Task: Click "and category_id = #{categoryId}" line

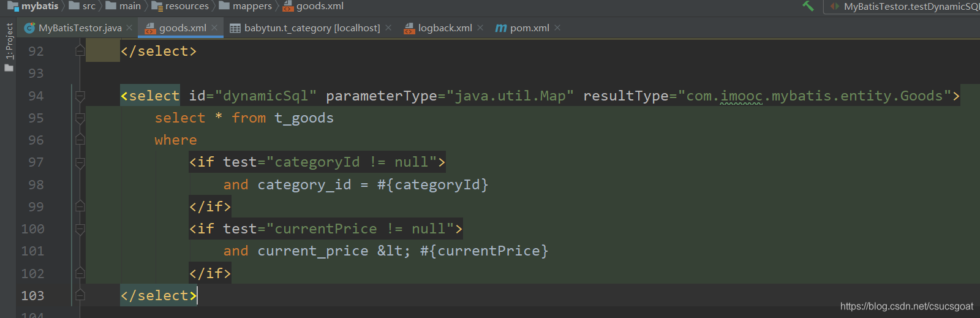Action: (x=356, y=184)
